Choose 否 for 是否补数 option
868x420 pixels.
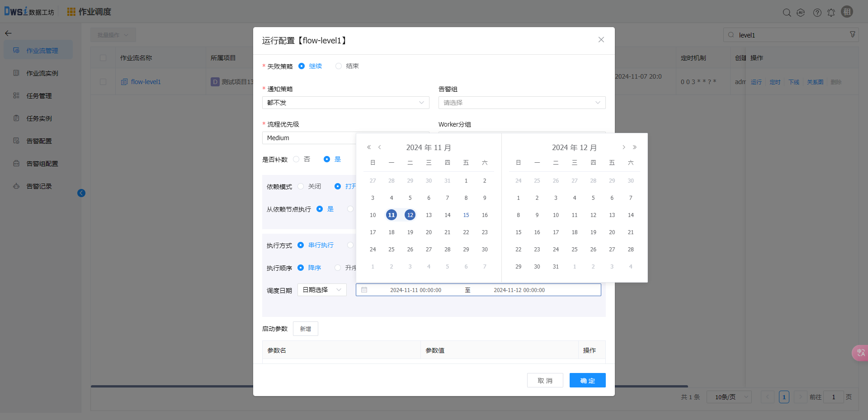click(297, 159)
